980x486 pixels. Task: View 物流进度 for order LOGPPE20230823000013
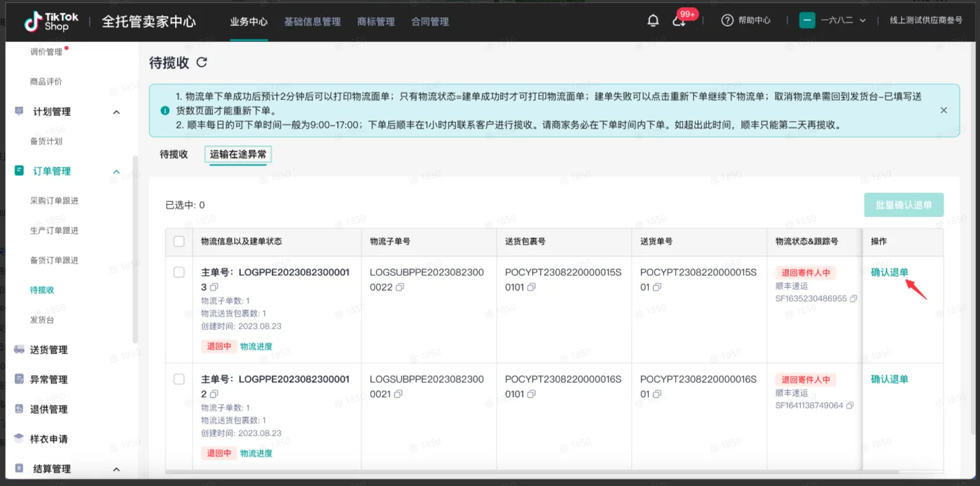pyautogui.click(x=256, y=347)
